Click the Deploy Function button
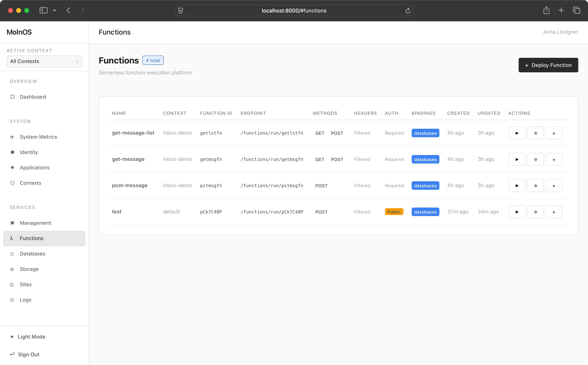 click(548, 65)
